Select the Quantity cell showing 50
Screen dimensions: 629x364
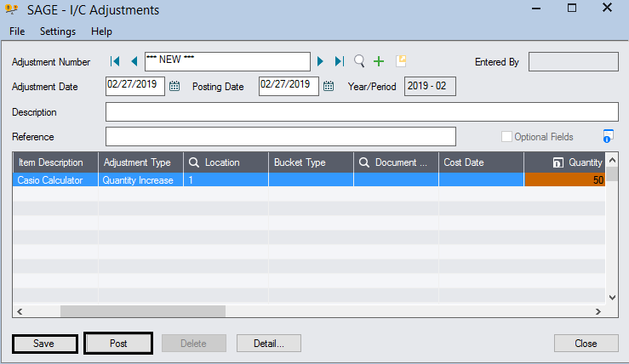565,180
